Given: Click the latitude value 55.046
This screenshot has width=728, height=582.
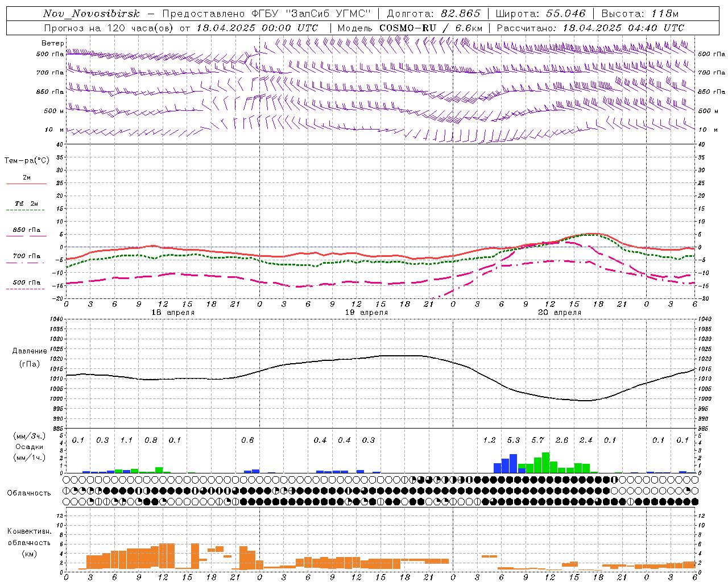Looking at the screenshot, I should coord(566,14).
